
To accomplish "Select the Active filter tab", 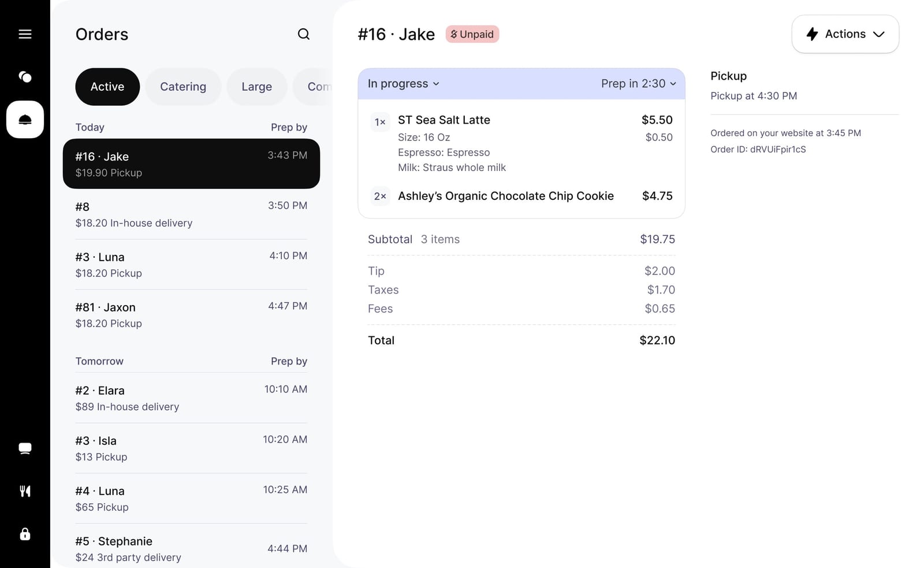I will pyautogui.click(x=107, y=87).
